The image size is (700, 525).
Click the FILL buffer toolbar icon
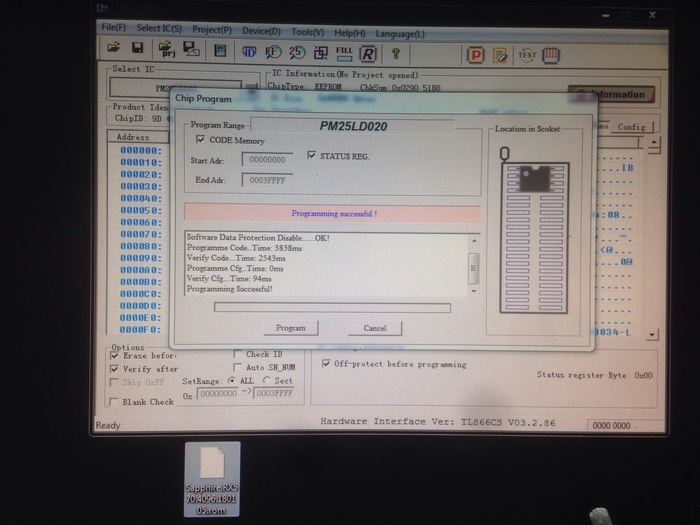[344, 52]
